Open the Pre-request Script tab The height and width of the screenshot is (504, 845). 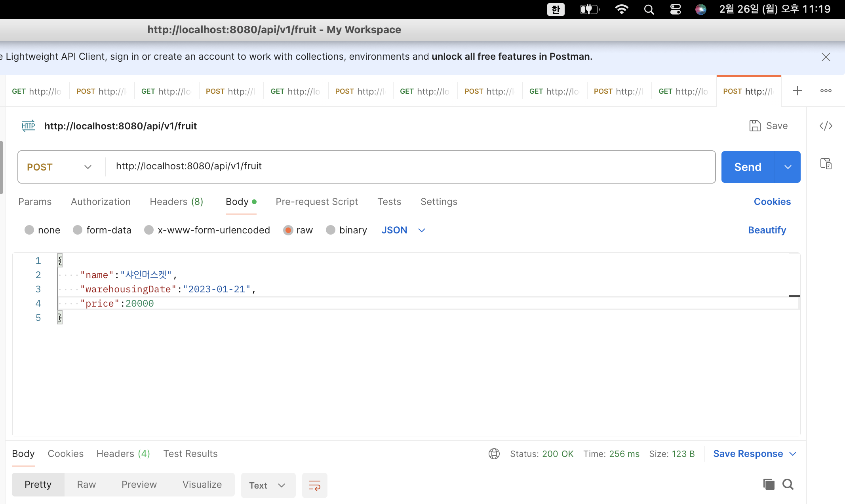pos(316,202)
